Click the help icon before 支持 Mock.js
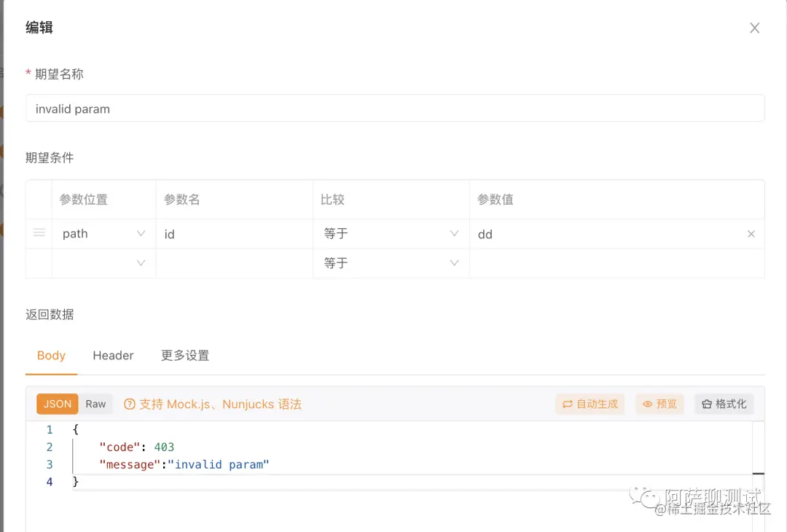The image size is (787, 532). (x=130, y=404)
